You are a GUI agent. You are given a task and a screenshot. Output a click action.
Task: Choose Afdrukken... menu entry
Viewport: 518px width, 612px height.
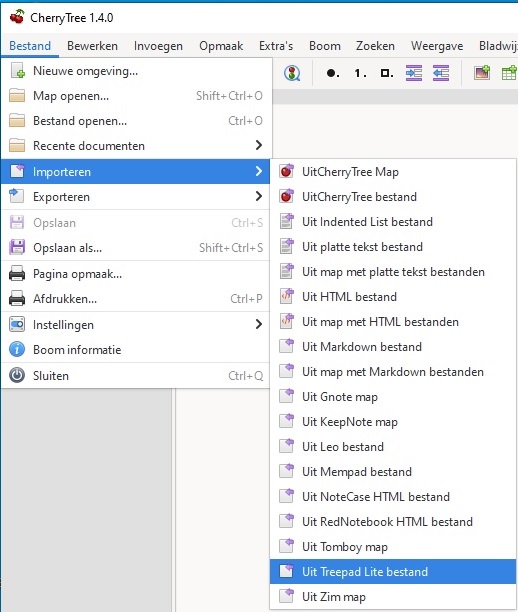coord(135,299)
